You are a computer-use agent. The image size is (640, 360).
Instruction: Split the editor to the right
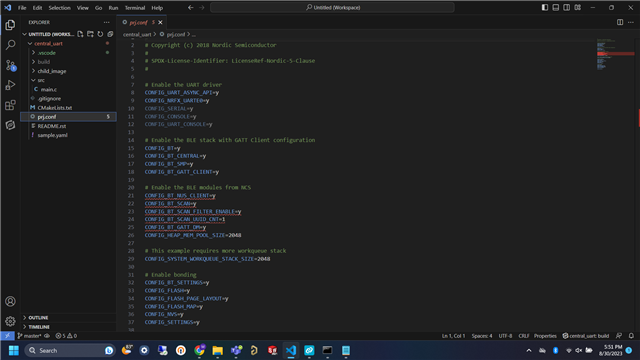620,22
